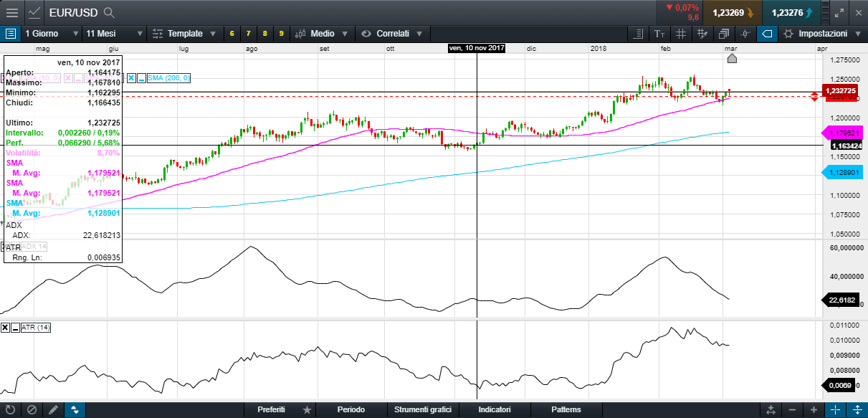Expand the Correlati dropdown
868x418 pixels.
pyautogui.click(x=392, y=34)
